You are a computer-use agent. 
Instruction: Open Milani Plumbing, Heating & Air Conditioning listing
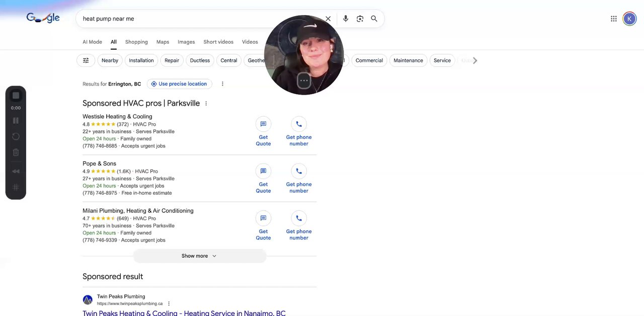click(138, 211)
